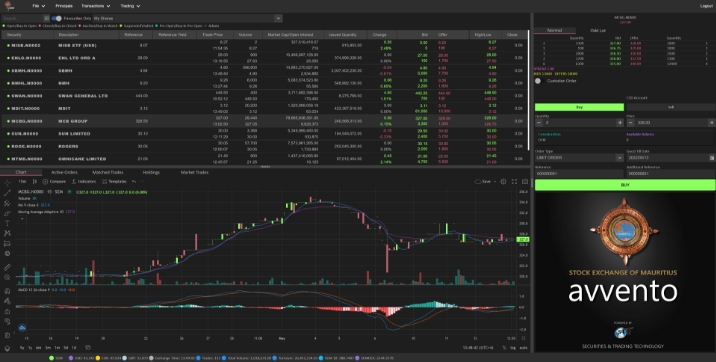Open the Trading menu dropdown
The image size is (716, 362).
click(130, 6)
